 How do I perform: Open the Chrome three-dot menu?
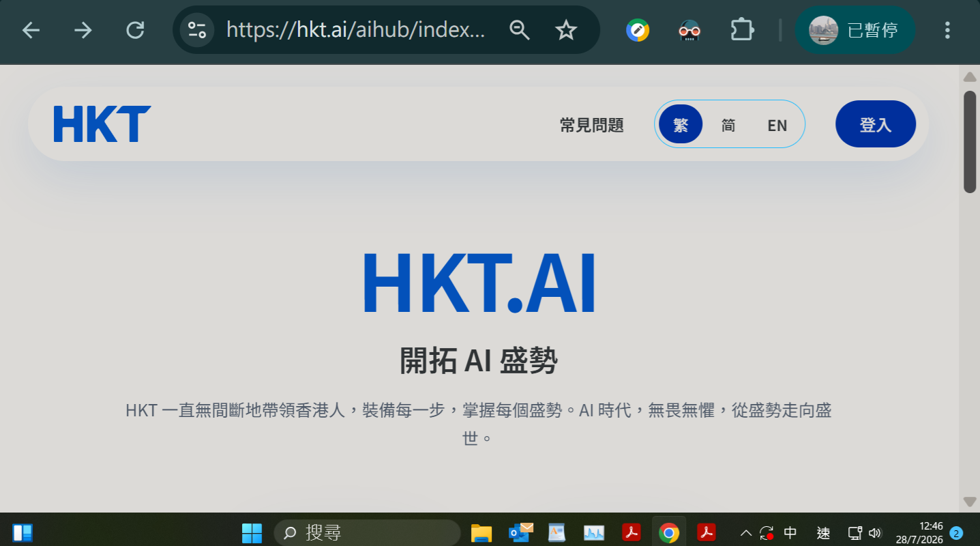click(x=947, y=30)
